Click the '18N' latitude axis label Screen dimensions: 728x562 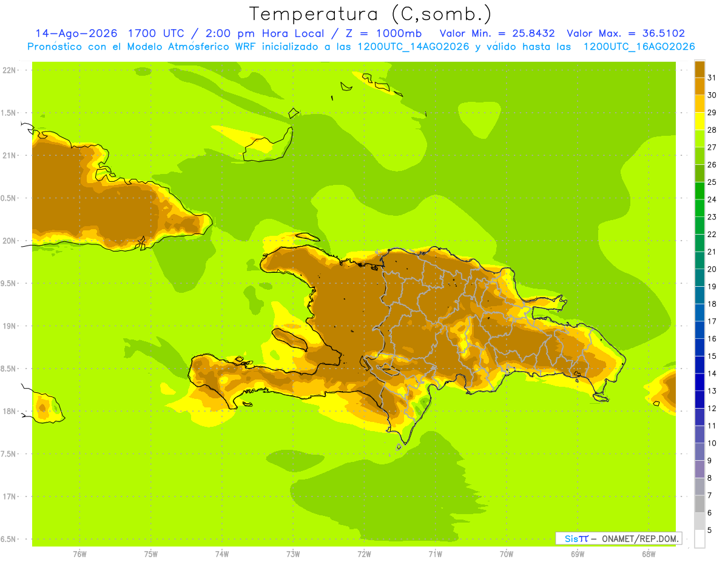(x=8, y=411)
